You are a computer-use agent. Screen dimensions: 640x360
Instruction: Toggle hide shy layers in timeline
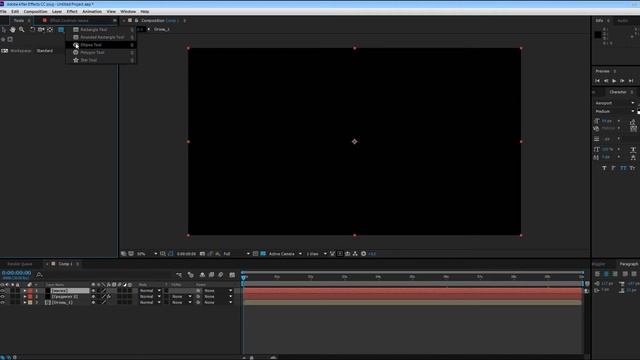202,275
